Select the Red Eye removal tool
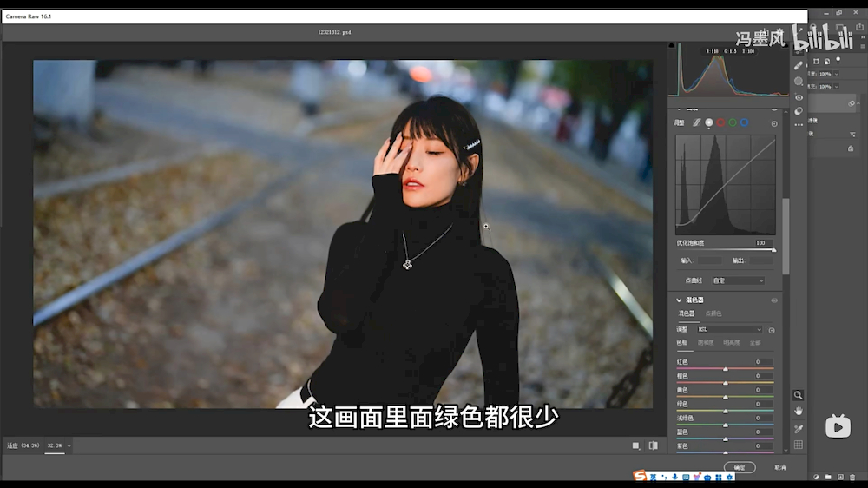 [x=799, y=96]
